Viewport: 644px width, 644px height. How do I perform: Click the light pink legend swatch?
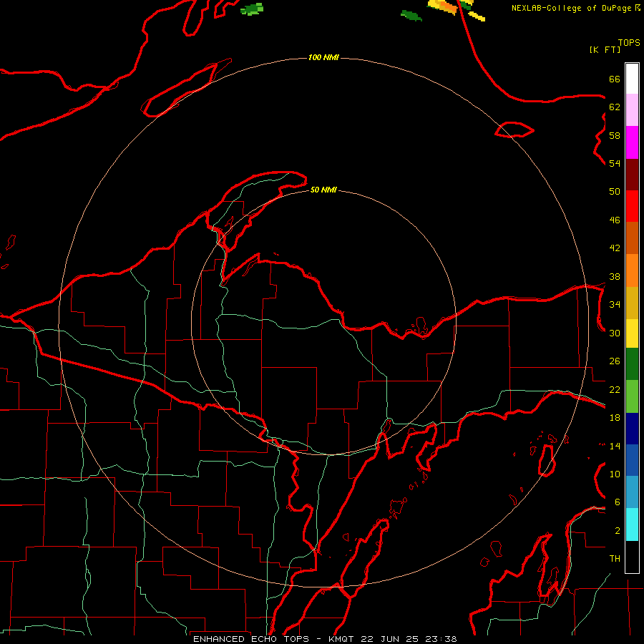pyautogui.click(x=632, y=110)
